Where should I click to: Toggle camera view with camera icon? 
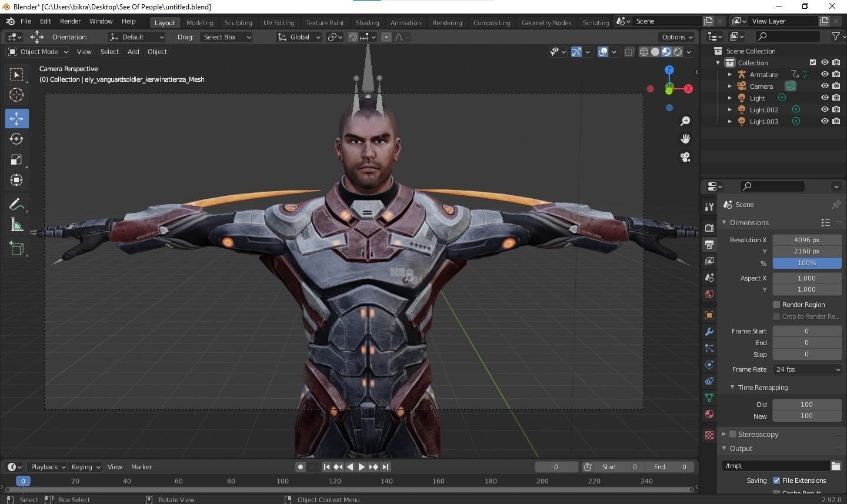click(x=685, y=157)
